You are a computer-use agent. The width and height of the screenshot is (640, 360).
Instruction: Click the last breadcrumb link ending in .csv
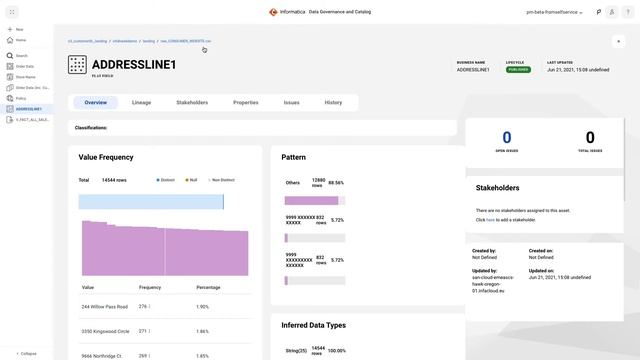click(186, 41)
